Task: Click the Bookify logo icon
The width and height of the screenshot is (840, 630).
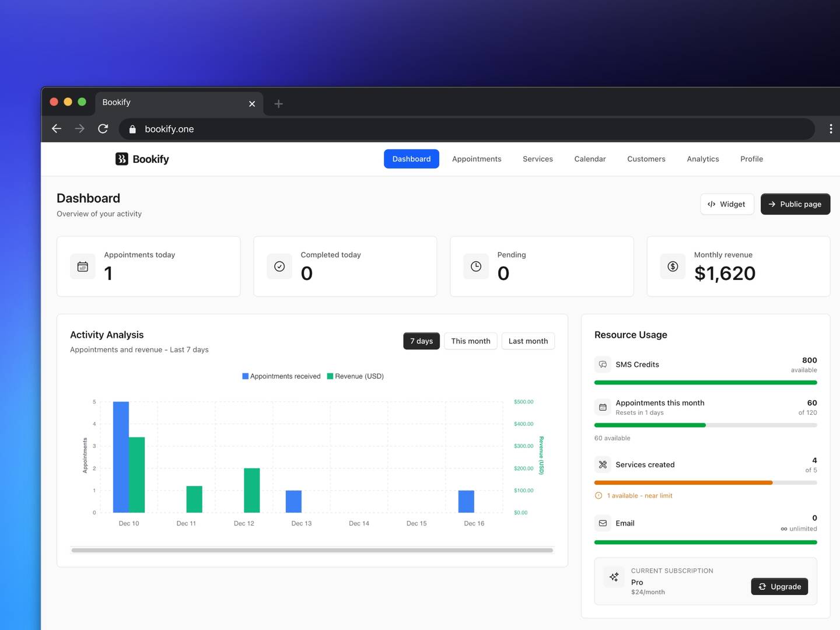Action: tap(121, 159)
